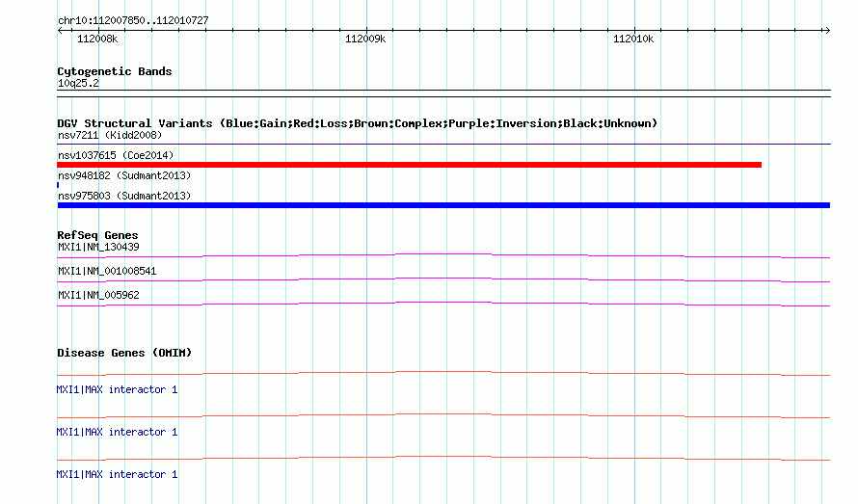This screenshot has height=504, width=858.
Task: Click the 10q25.2 band label
Action: point(78,83)
